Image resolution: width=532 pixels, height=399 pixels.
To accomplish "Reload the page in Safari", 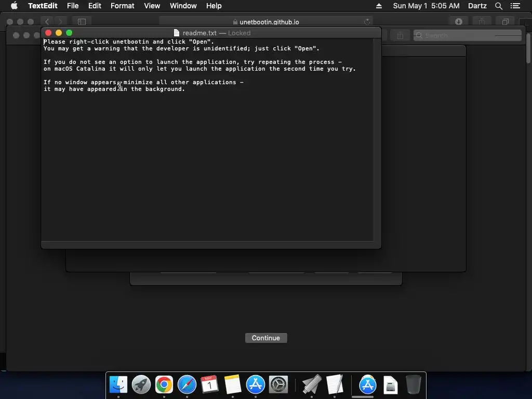I will [x=367, y=22].
